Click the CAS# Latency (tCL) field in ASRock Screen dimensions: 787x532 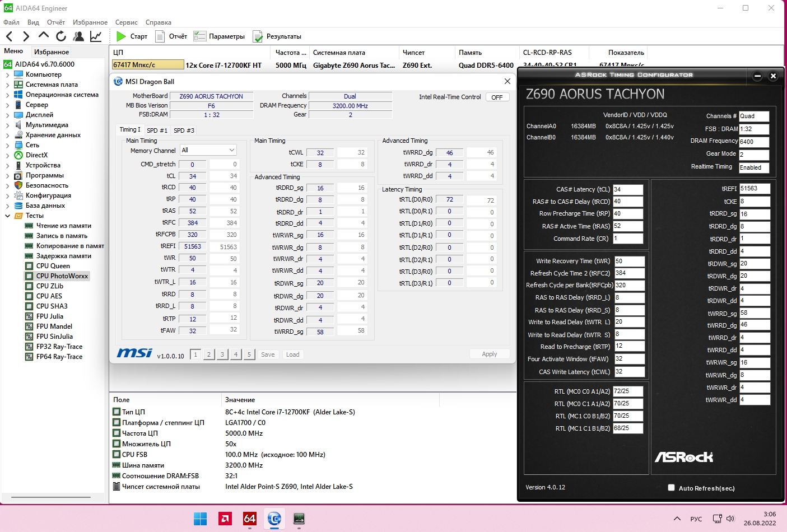point(628,189)
